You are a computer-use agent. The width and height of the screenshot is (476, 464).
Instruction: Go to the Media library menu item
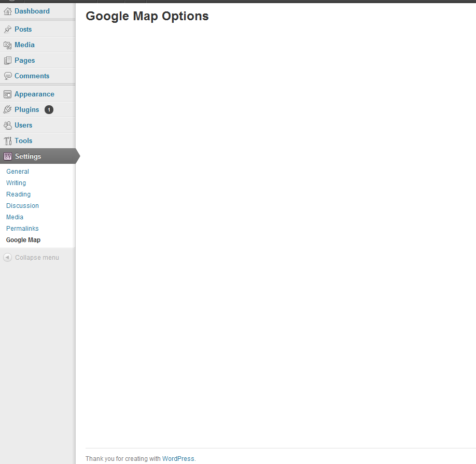pos(24,45)
